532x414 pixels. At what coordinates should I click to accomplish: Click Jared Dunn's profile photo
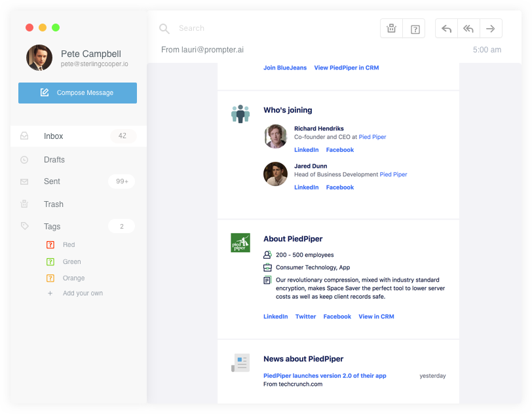click(275, 174)
